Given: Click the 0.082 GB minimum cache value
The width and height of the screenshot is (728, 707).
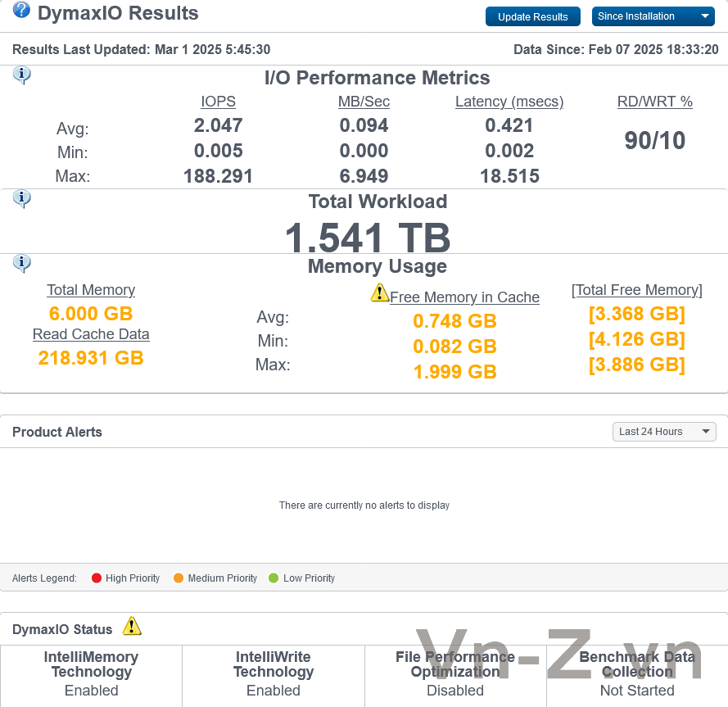Looking at the screenshot, I should click(455, 347).
